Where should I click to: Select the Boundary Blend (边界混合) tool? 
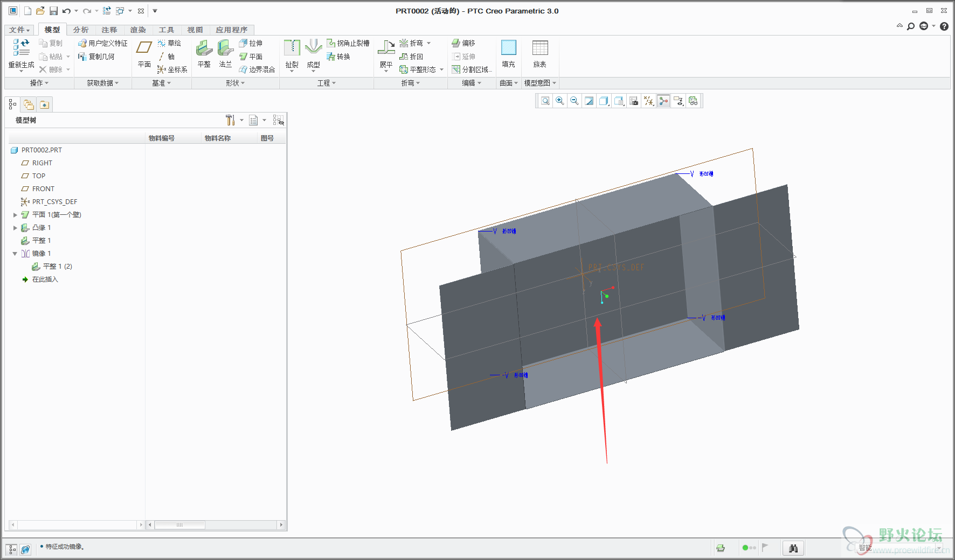(257, 69)
